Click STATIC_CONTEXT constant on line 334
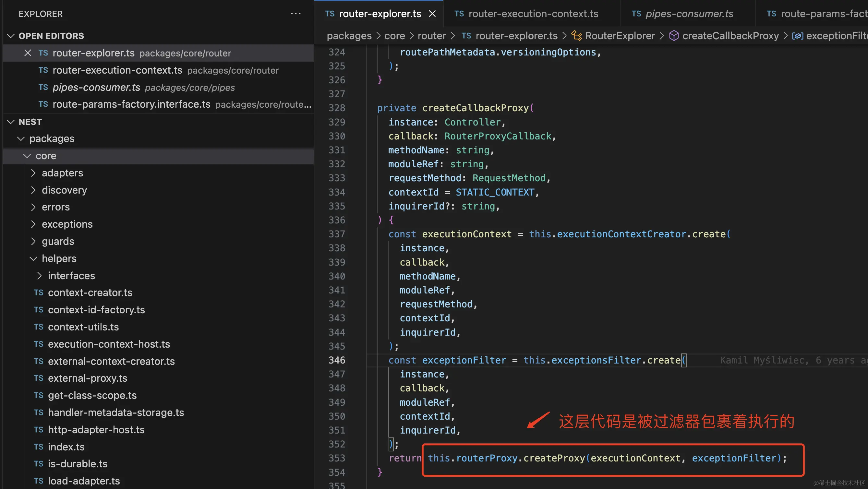 [495, 192]
